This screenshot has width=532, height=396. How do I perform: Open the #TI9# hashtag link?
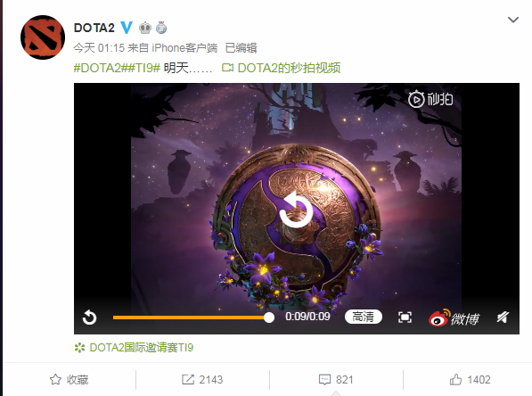pos(141,68)
